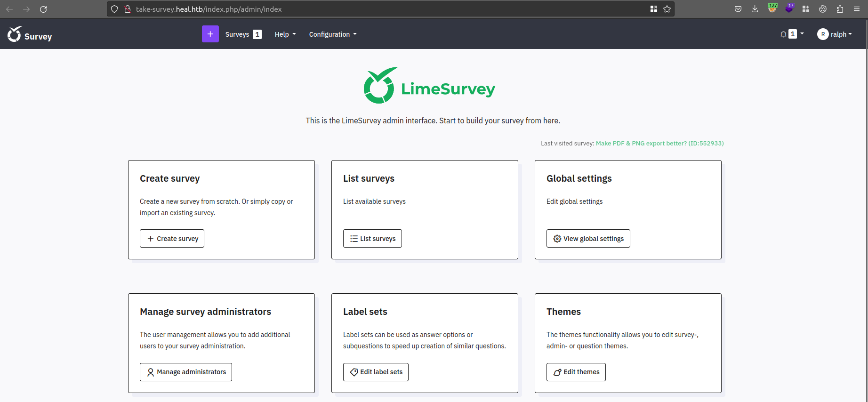Expand the Help dropdown
The width and height of the screenshot is (868, 402).
[x=285, y=34]
